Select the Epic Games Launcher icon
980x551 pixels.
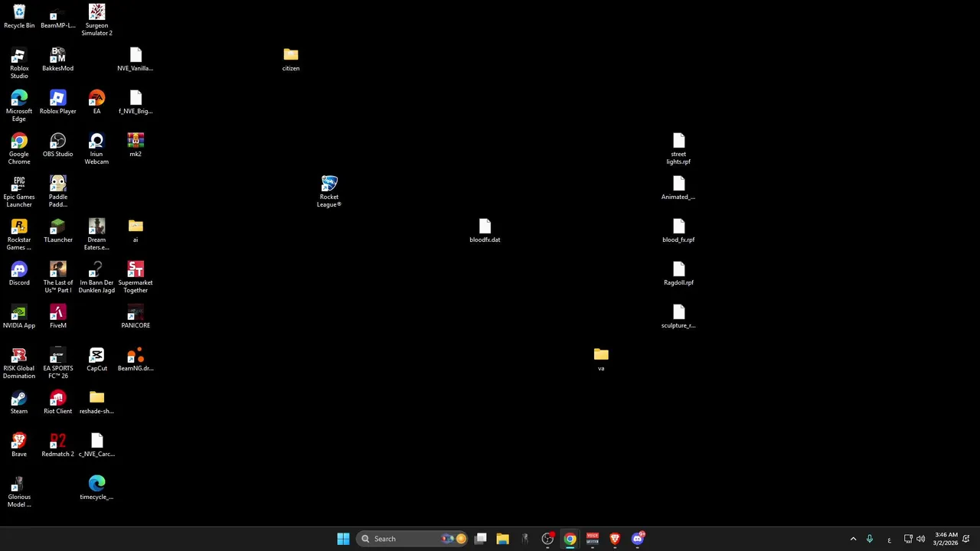19,191
